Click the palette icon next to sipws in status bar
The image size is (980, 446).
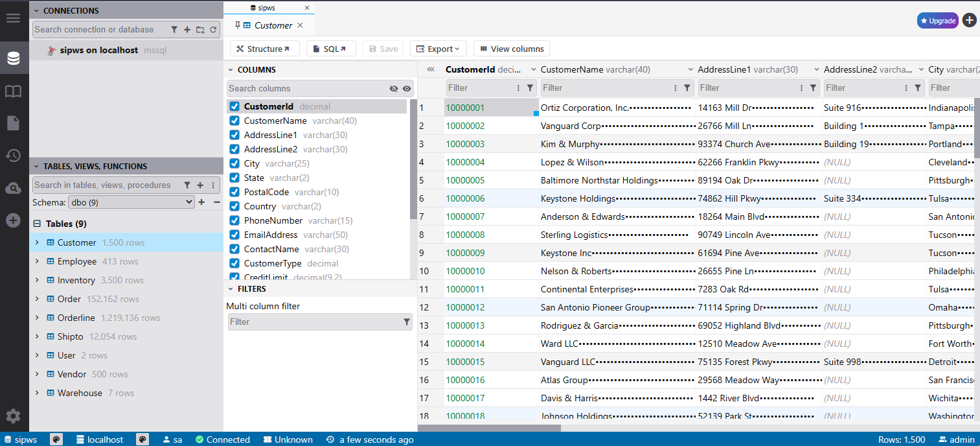click(56, 440)
